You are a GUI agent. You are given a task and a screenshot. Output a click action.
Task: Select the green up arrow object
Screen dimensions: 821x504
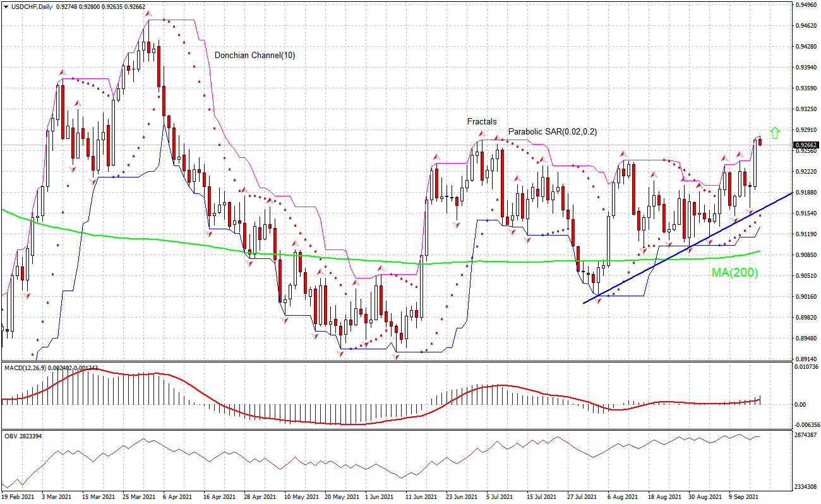point(775,134)
